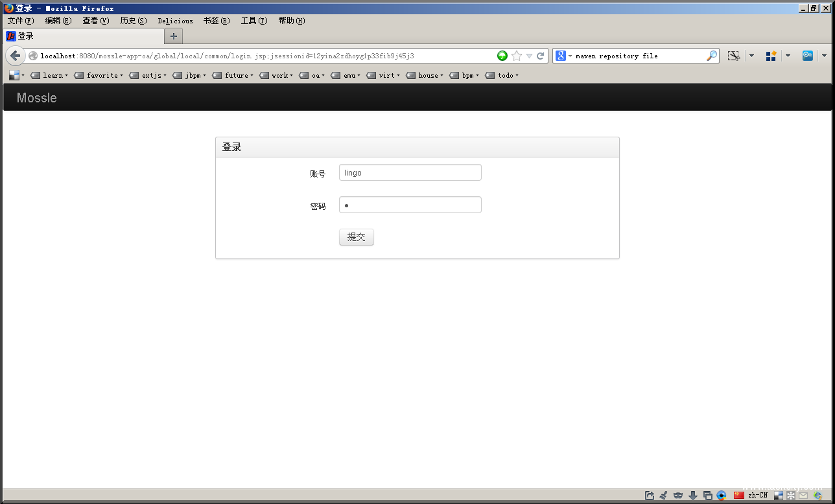
Task: Toggle the bookmark star in the address bar
Action: click(516, 56)
